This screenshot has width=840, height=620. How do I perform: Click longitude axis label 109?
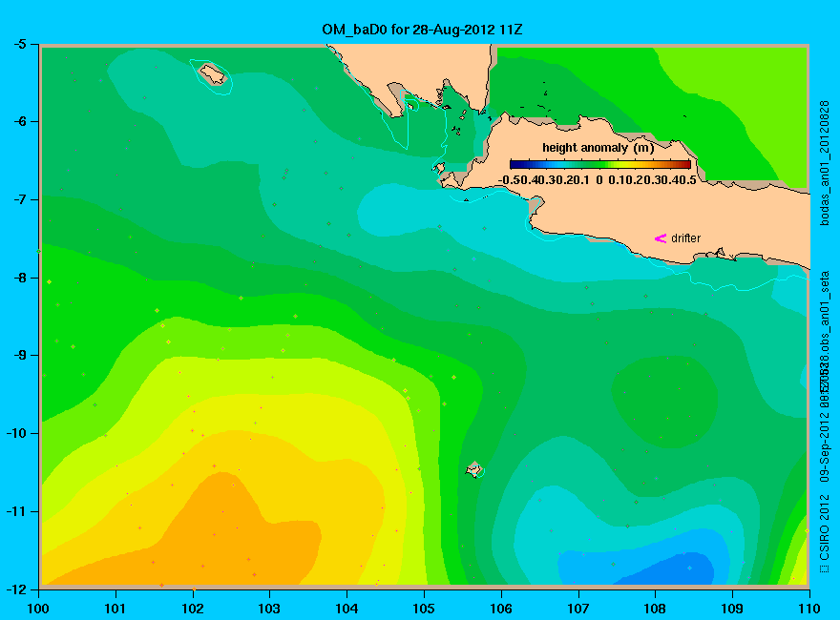[732, 609]
